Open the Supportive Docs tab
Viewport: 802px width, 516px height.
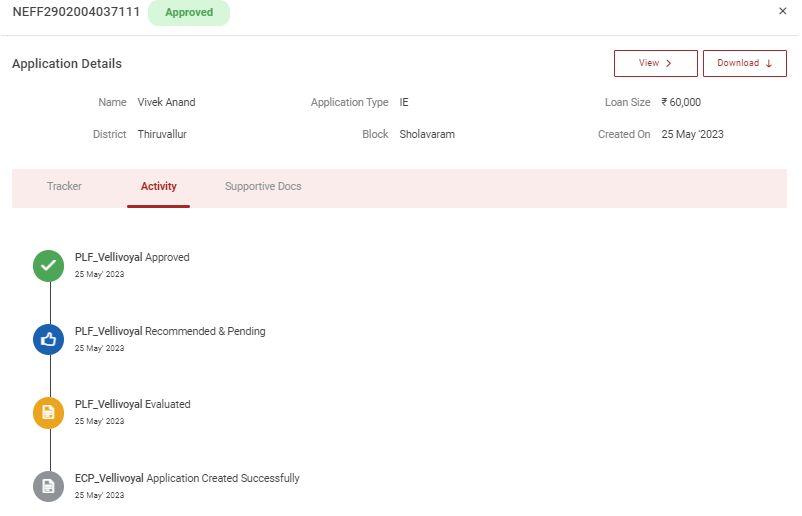[263, 187]
